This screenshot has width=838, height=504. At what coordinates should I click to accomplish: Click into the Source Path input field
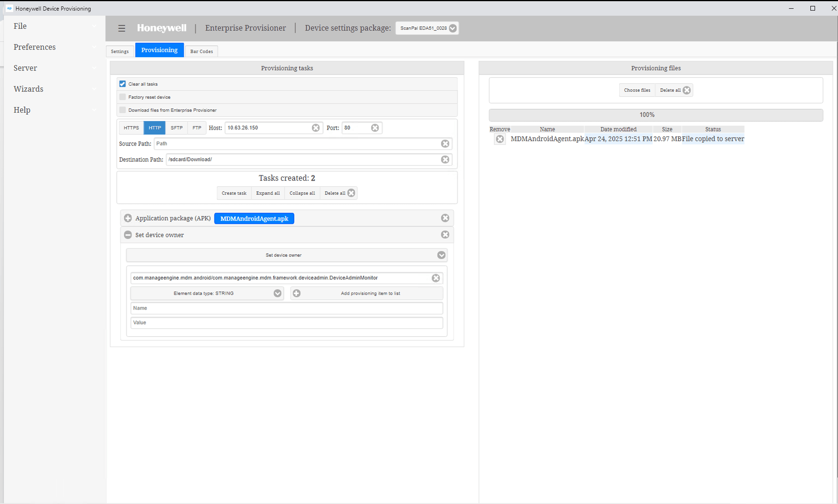coord(295,144)
